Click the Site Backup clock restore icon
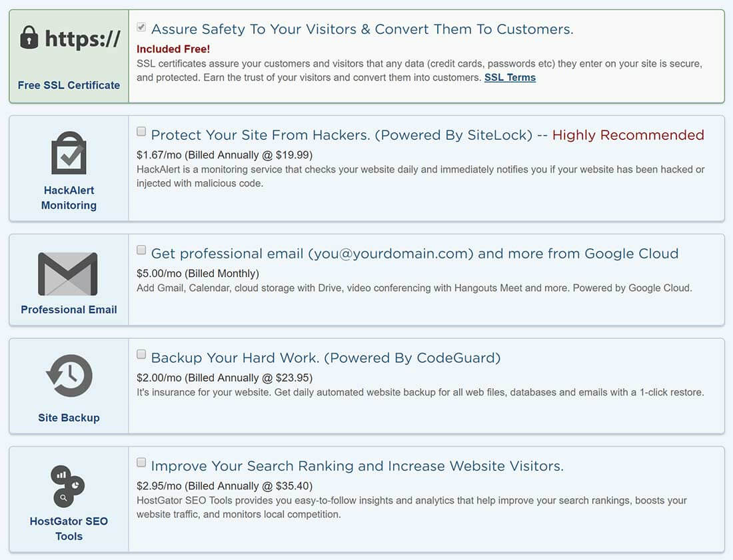 pos(69,376)
